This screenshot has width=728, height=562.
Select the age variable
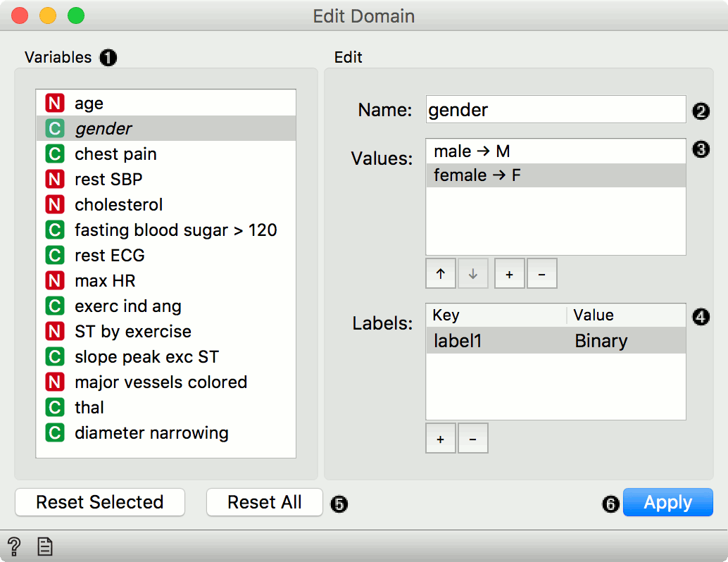coord(89,104)
